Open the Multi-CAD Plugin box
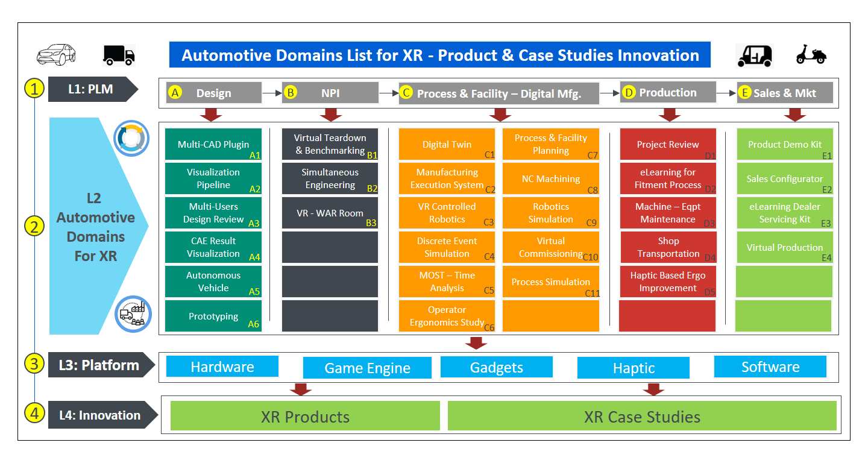Screen dimensions: 868x463 (213, 145)
